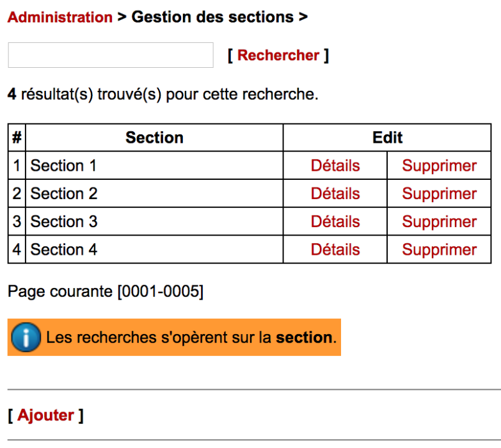Select the Section 1 name cell
501x448 pixels.
(x=64, y=166)
